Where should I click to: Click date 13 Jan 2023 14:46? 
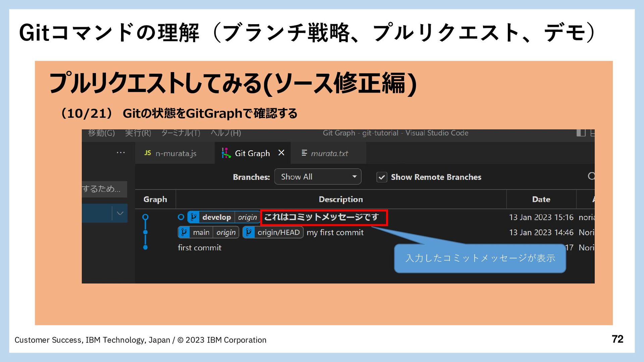point(541,232)
